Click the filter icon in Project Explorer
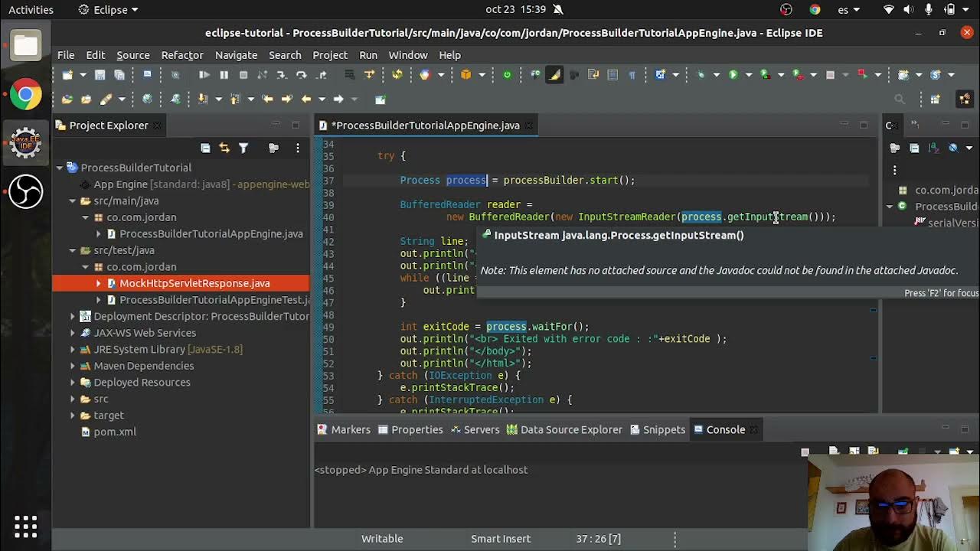The width and height of the screenshot is (980, 551). [x=243, y=148]
